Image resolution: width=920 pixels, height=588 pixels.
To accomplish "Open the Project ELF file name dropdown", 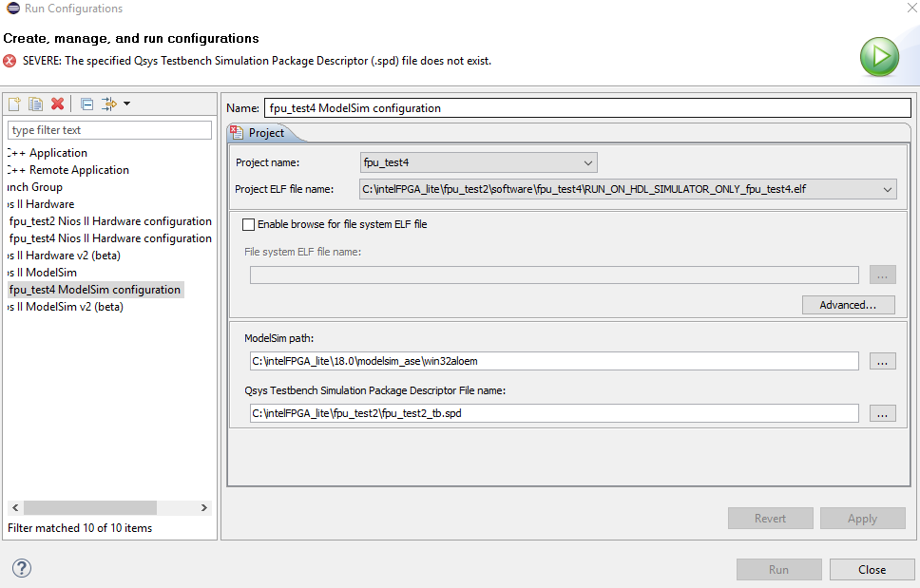I will tap(887, 189).
